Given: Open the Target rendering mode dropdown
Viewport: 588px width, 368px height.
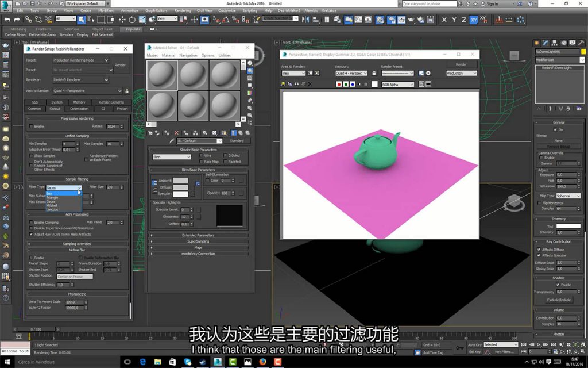Looking at the screenshot, I should coord(80,60).
